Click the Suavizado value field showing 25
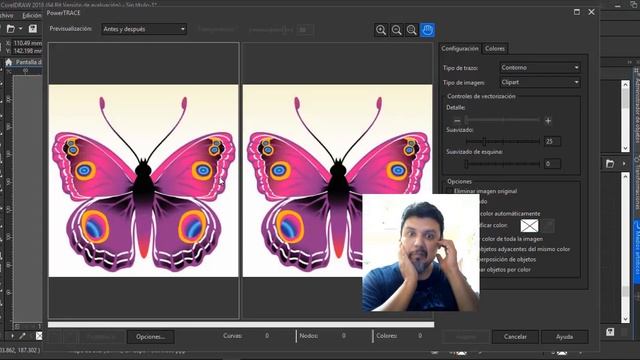The width and height of the screenshot is (640, 360). coord(552,141)
